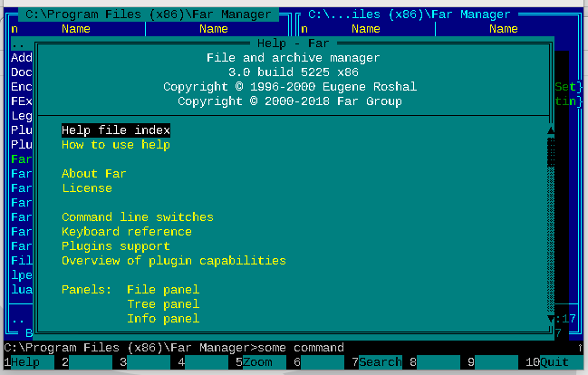
Task: Open the Help file index link
Action: pos(116,130)
